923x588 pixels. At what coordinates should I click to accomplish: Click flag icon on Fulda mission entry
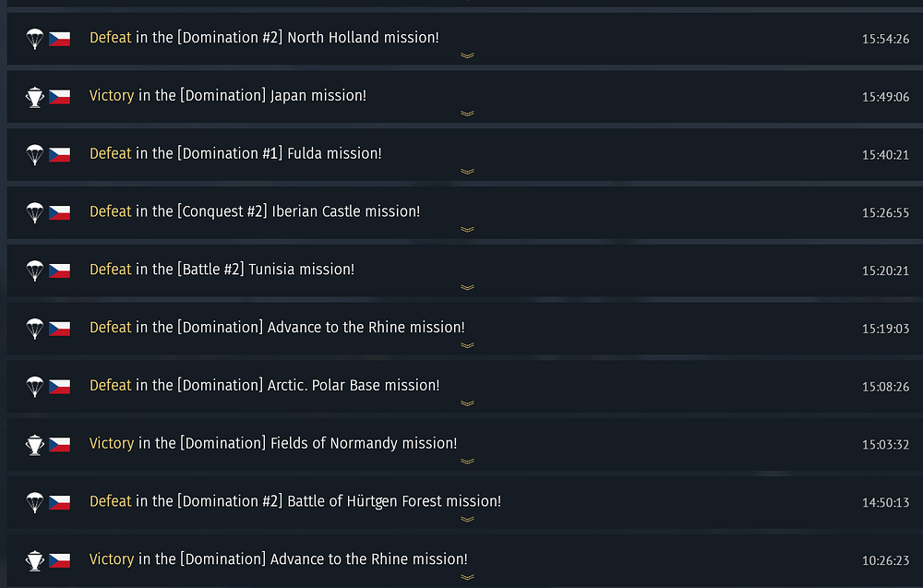coord(59,154)
